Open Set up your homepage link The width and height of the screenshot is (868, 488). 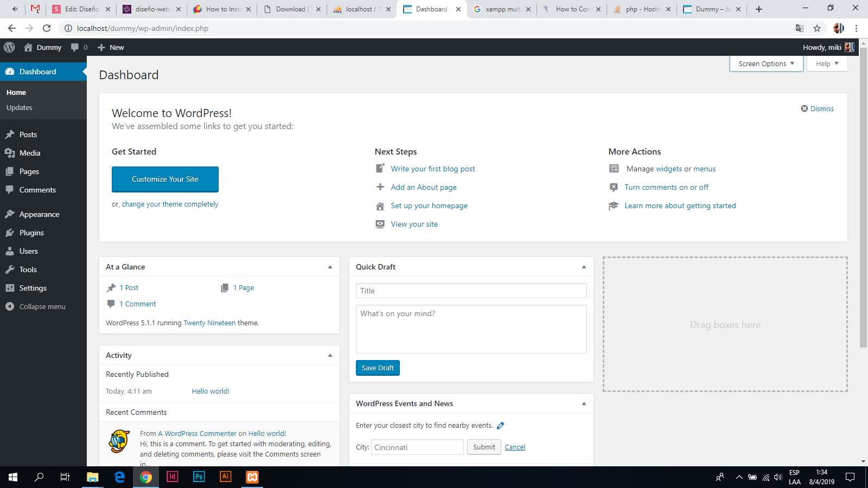point(429,206)
